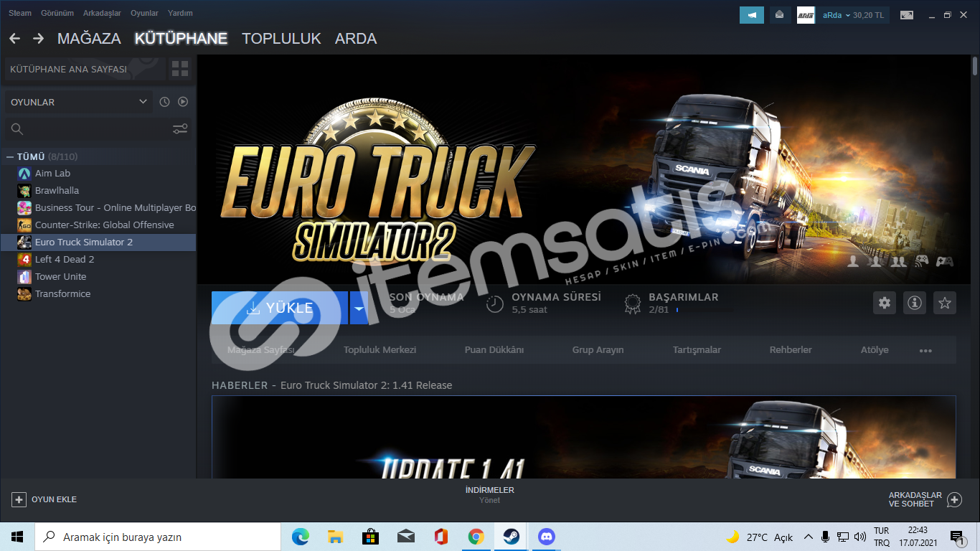This screenshot has width=980, height=551.
Task: Open game settings gear icon
Action: [885, 303]
